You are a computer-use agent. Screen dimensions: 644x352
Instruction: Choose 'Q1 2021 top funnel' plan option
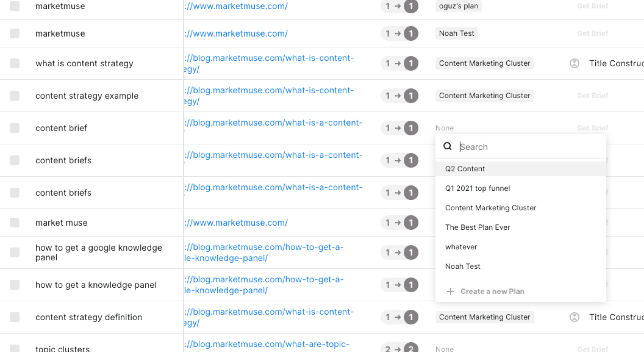tap(521, 188)
